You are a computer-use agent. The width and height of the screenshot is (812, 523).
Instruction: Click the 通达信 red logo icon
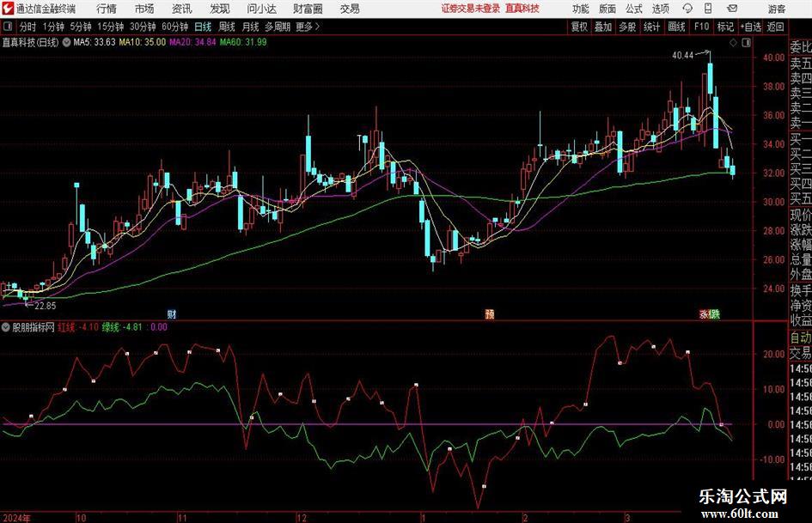[x=7, y=9]
